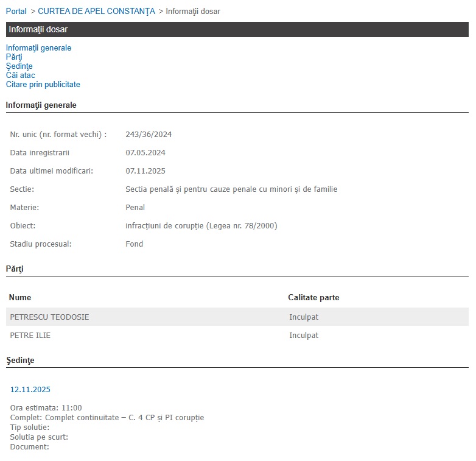The height and width of the screenshot is (461, 476).
Task: Open the 12.11.2025 hearing date link
Action: tap(30, 389)
